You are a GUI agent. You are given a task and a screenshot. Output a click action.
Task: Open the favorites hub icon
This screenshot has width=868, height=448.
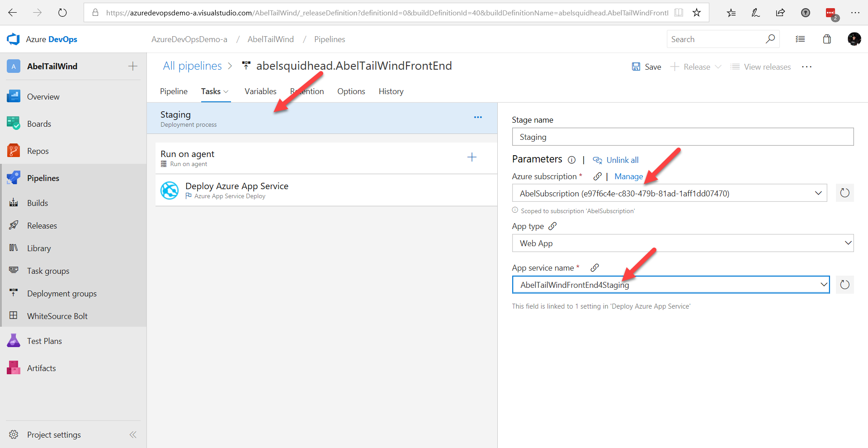731,13
